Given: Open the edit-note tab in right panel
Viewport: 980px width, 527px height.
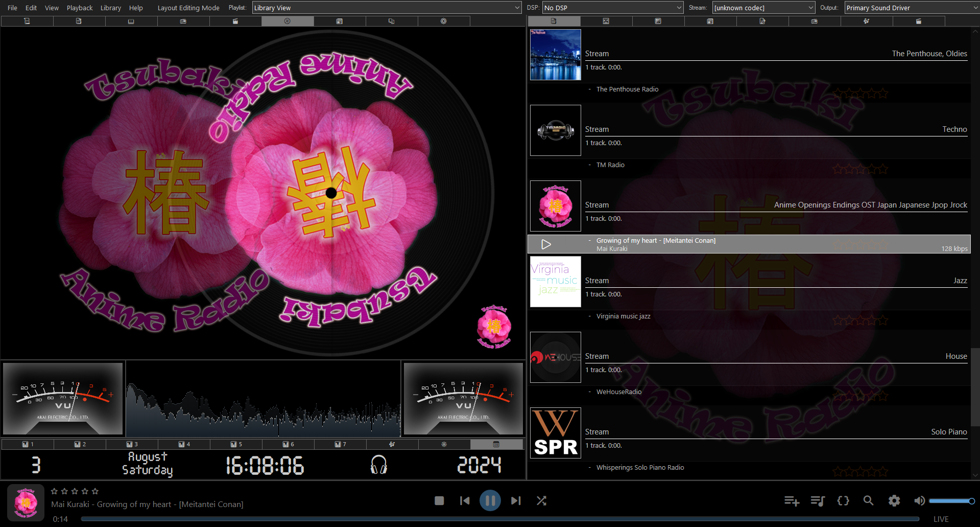Looking at the screenshot, I should (762, 21).
